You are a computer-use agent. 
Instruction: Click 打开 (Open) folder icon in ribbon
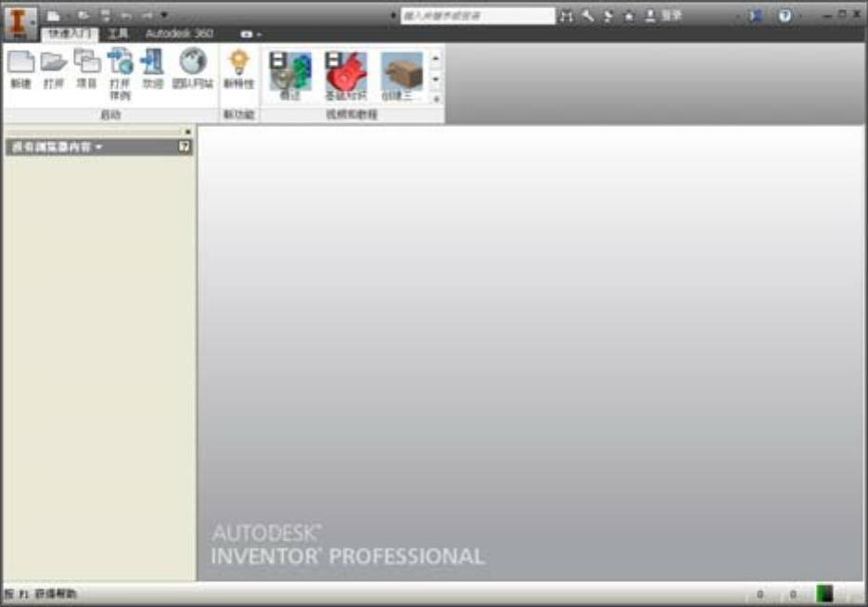pyautogui.click(x=54, y=70)
